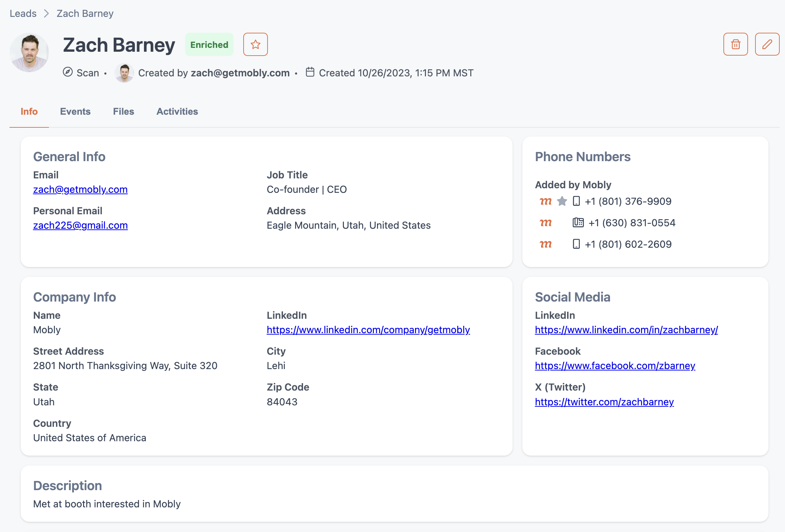Click the pencil edit lead icon

pos(767,44)
